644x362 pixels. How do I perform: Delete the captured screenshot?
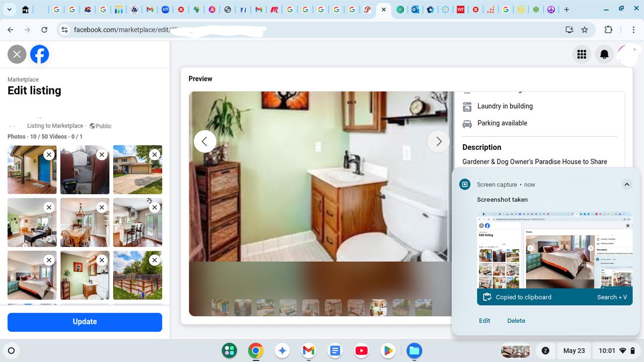pos(516,321)
